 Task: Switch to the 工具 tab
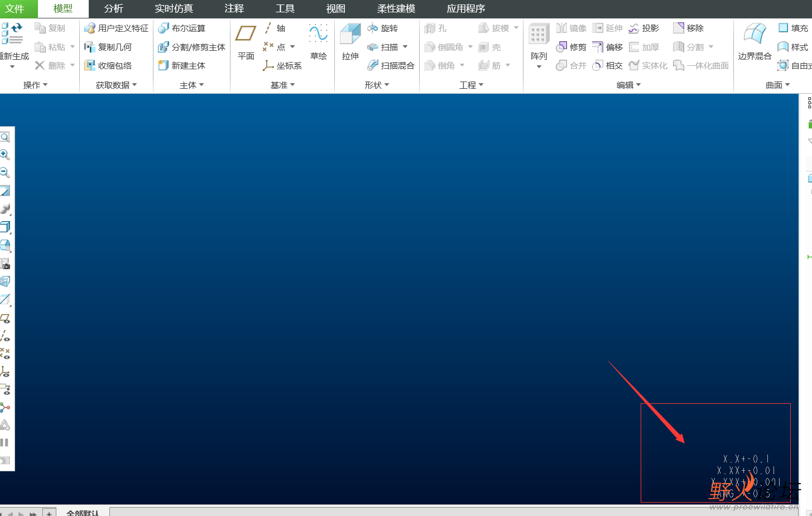click(285, 8)
